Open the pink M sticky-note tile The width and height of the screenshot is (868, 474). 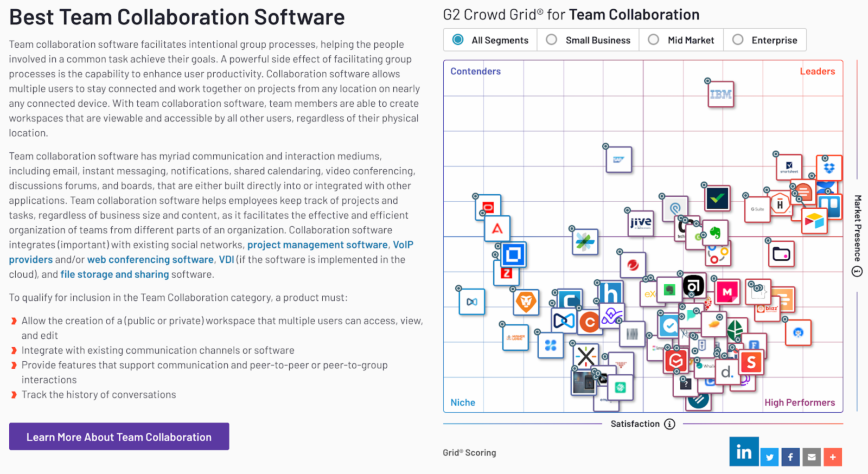727,293
